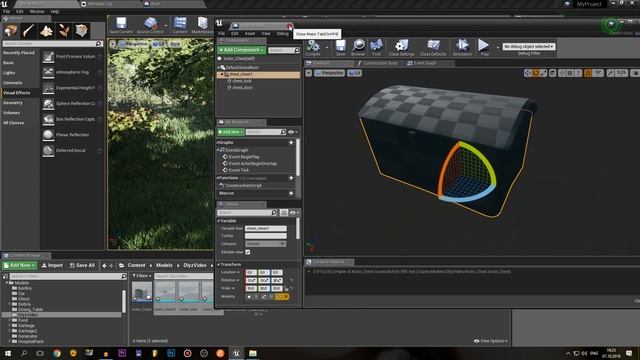Click Windows Start button
The image size is (640, 360).
(x=7, y=353)
